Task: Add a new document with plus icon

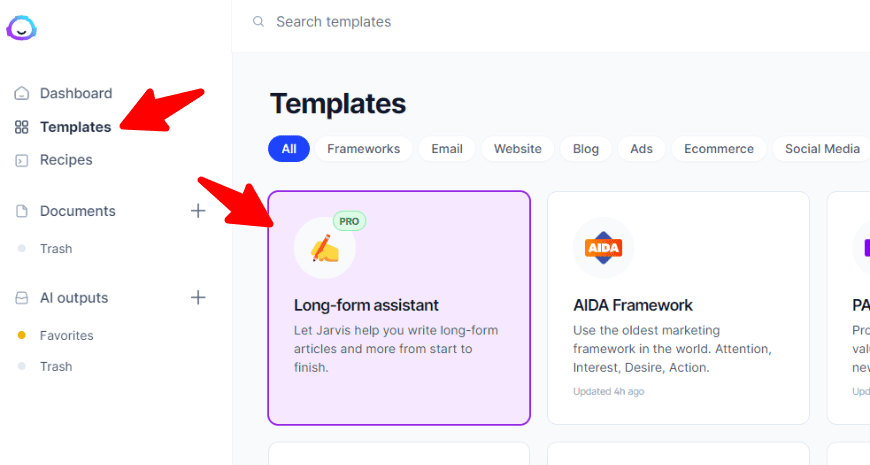Action: click(198, 211)
